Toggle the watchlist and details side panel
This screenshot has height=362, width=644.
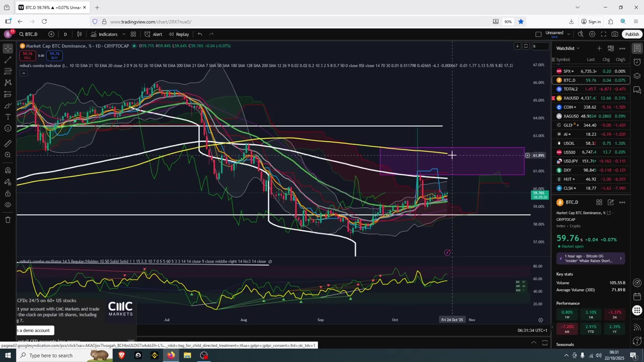[x=637, y=49]
